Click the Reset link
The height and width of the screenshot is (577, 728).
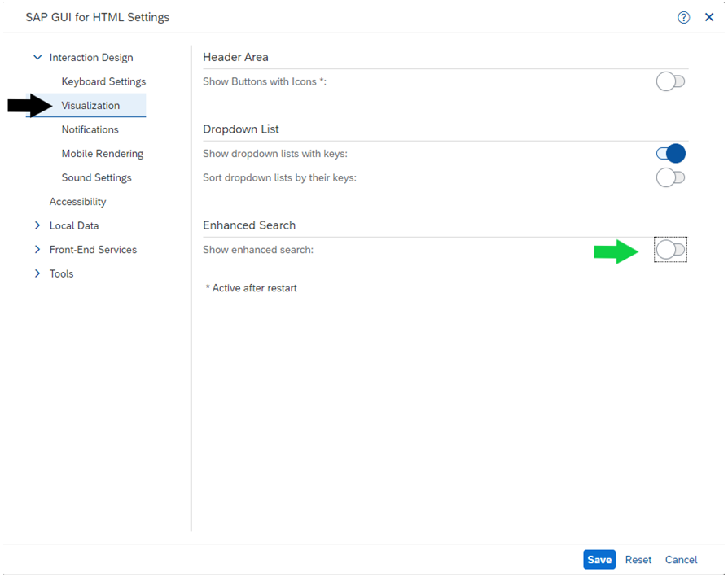coord(638,560)
